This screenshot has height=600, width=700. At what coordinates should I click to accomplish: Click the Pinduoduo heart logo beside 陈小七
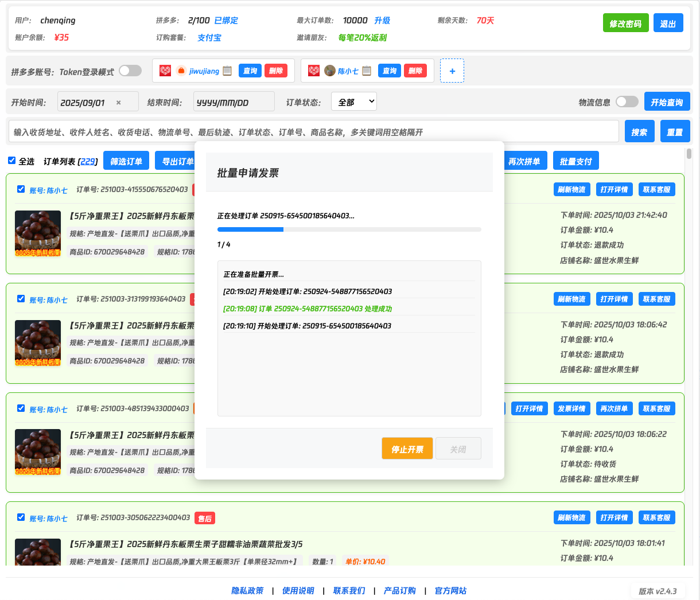click(x=314, y=71)
